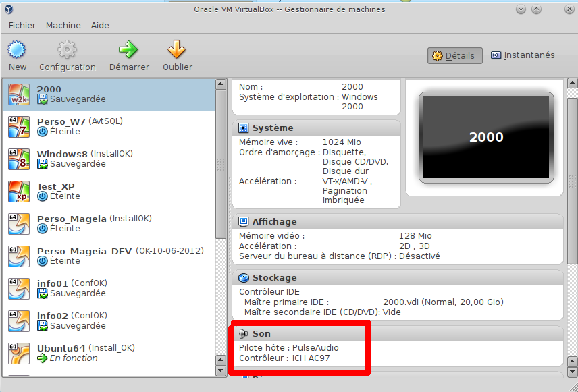Start the VM with Démarrer arrow
Viewport: 578px width, 392px height.
[x=128, y=49]
